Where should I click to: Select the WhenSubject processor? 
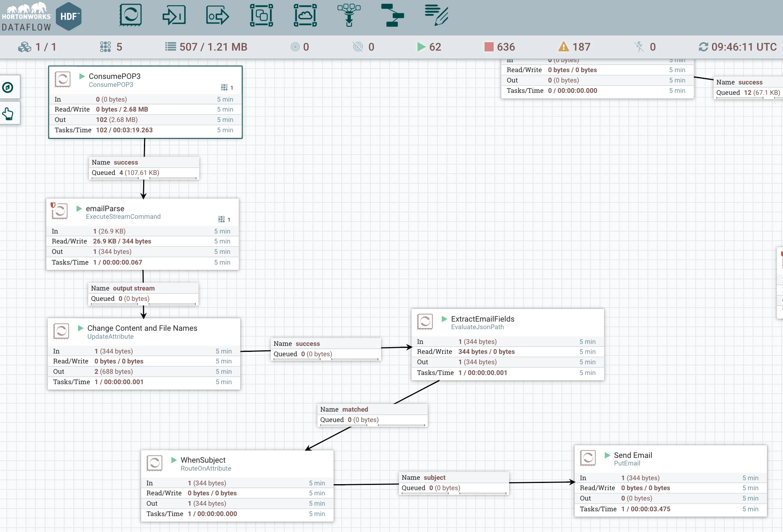237,486
